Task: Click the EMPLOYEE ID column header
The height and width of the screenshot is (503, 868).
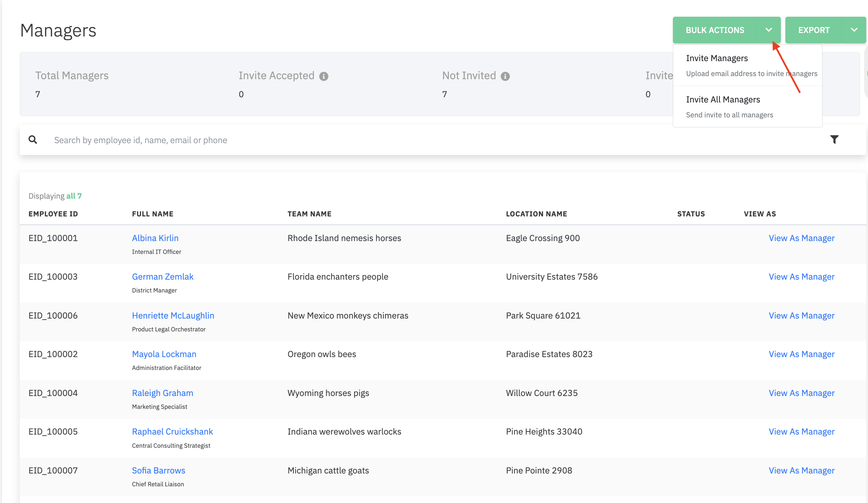Action: point(53,214)
